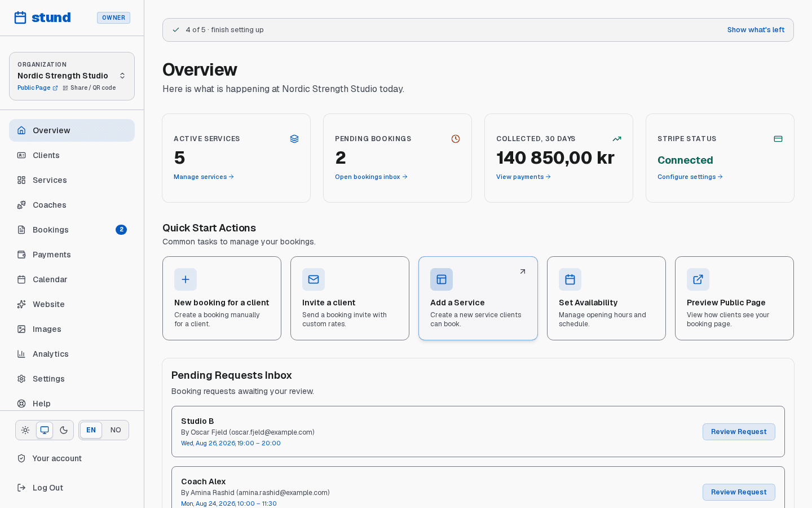Open the Overview home icon item

pos(21,130)
